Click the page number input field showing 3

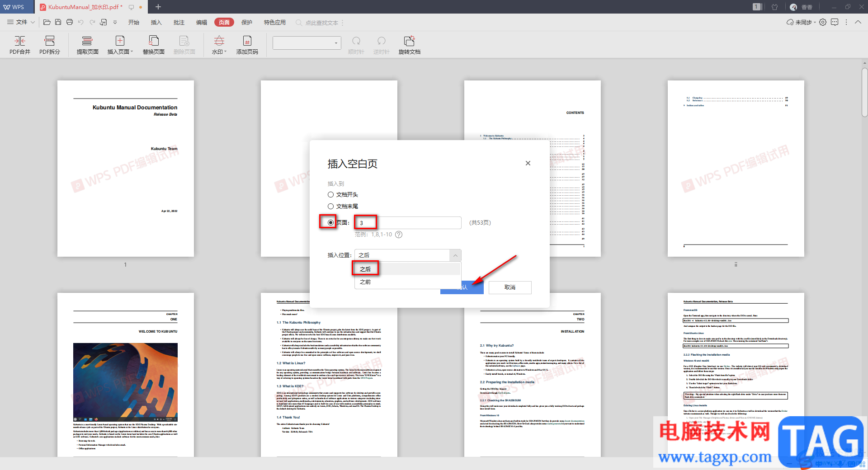click(408, 223)
